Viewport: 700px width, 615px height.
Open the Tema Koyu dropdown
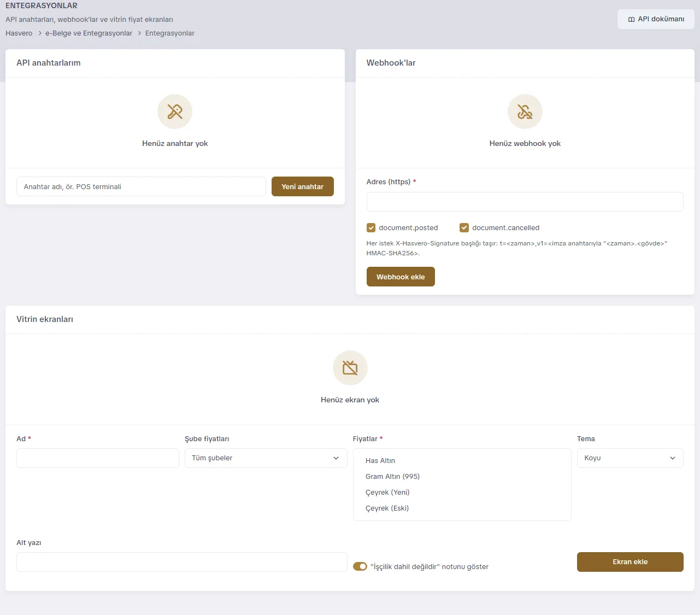pyautogui.click(x=630, y=458)
